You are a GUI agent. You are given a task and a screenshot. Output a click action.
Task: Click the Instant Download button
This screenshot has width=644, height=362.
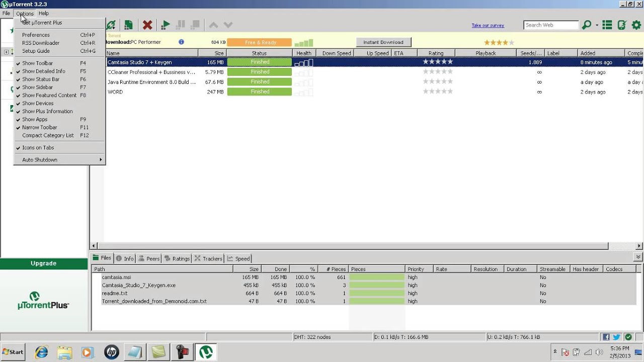point(383,42)
